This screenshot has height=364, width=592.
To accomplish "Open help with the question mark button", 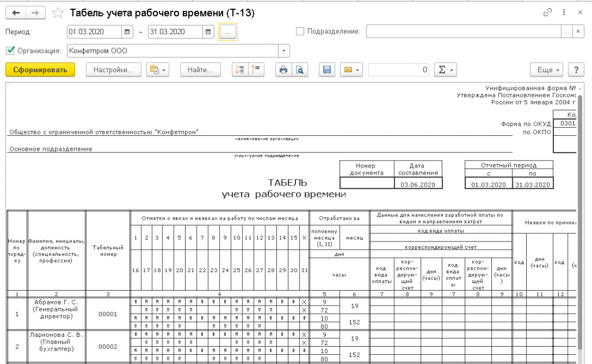I will (576, 70).
